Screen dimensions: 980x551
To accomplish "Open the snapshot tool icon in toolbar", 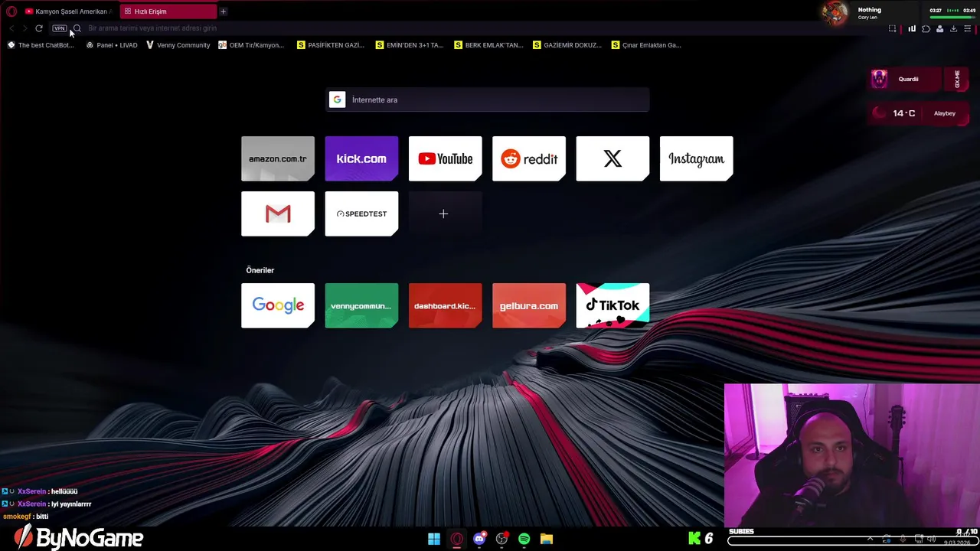I will tap(892, 28).
